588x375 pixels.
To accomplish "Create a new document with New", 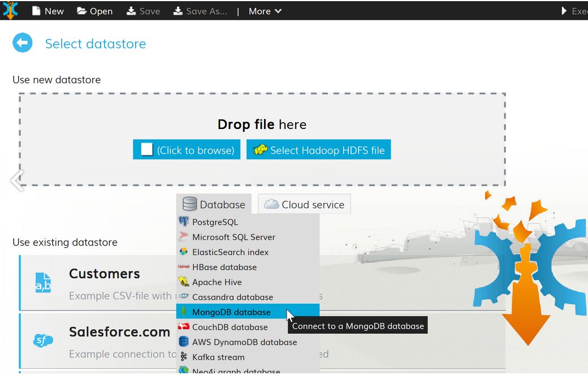I will coord(47,11).
